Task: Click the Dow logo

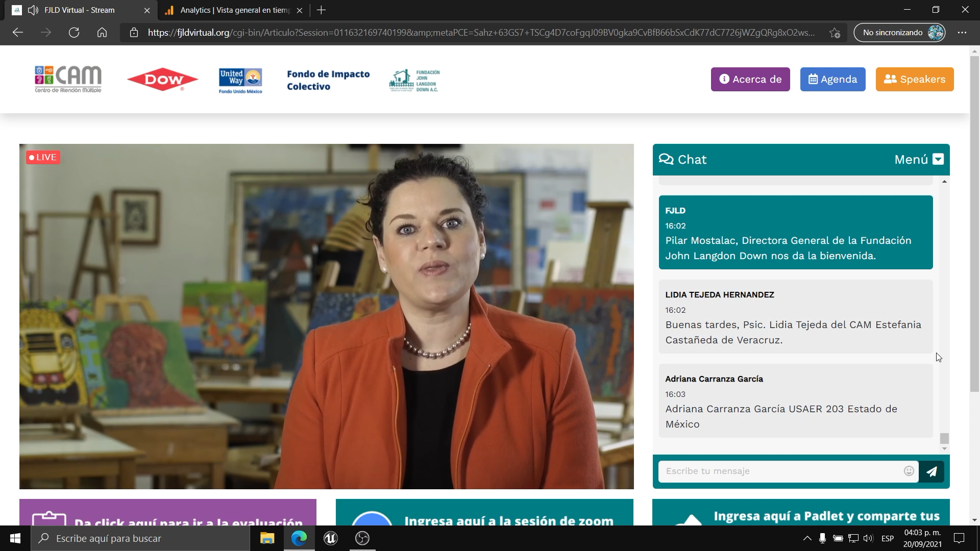Action: click(162, 79)
